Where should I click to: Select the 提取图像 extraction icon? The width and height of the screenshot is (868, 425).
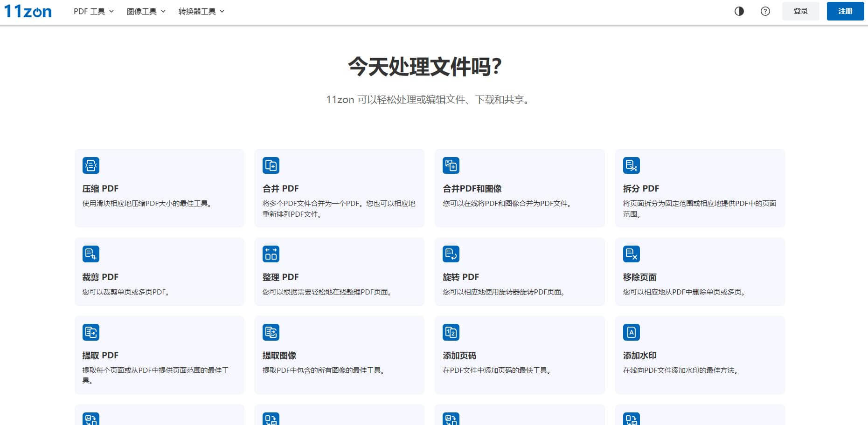tap(271, 332)
